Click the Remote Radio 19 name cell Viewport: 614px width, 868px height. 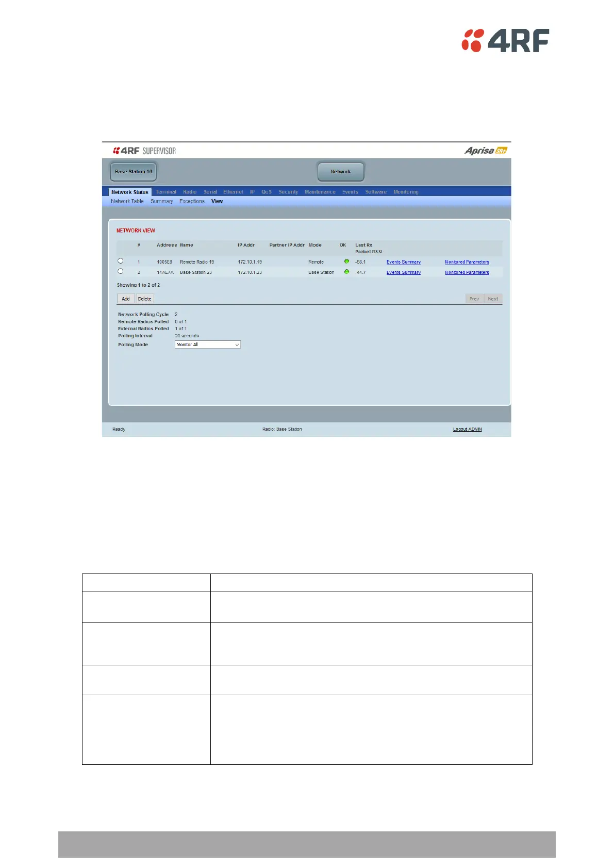[197, 262]
